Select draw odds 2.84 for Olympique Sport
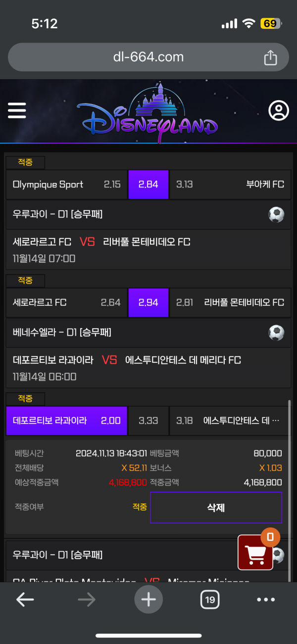297x644 pixels. pos(148,184)
